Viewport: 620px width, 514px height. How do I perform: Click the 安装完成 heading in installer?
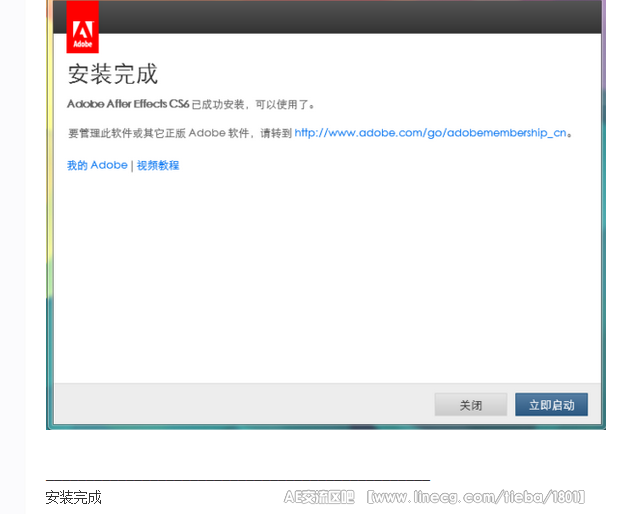click(113, 74)
